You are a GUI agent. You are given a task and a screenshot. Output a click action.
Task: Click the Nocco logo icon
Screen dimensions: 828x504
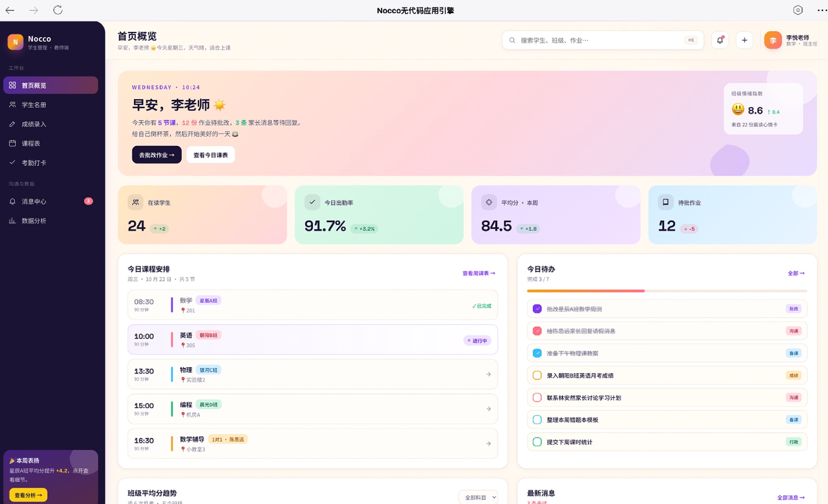[x=15, y=42]
